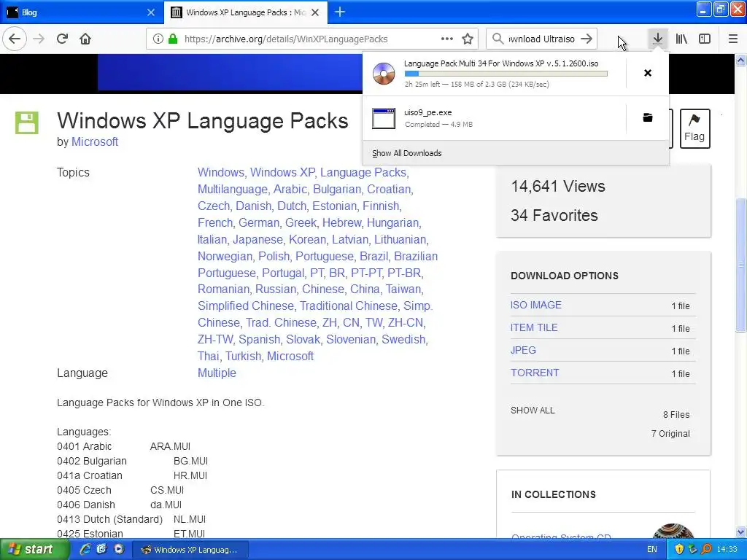Select the uiso9_pe.exe download entry
The width and height of the screenshot is (747, 560).
494,118
